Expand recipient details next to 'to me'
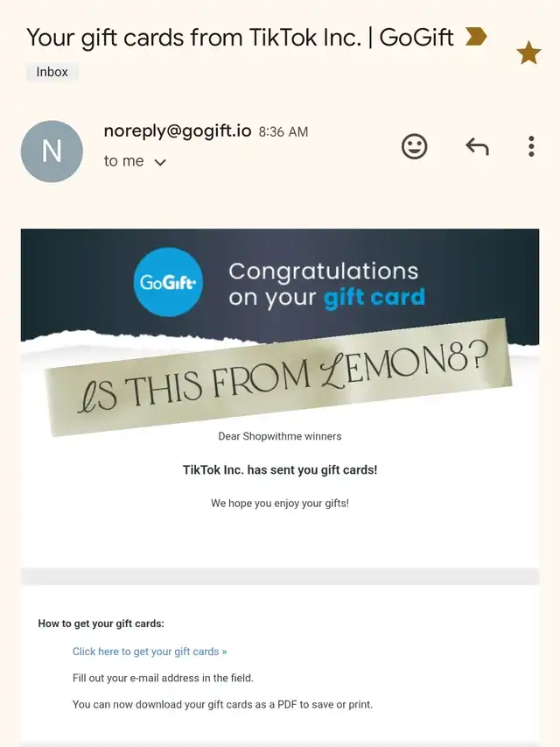 pos(160,163)
